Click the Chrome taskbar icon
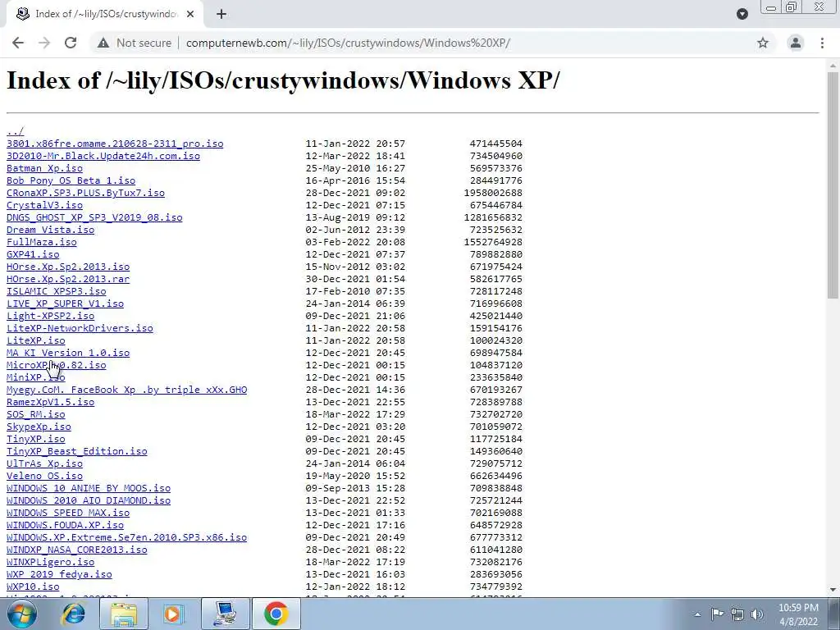840x630 pixels. click(x=276, y=614)
